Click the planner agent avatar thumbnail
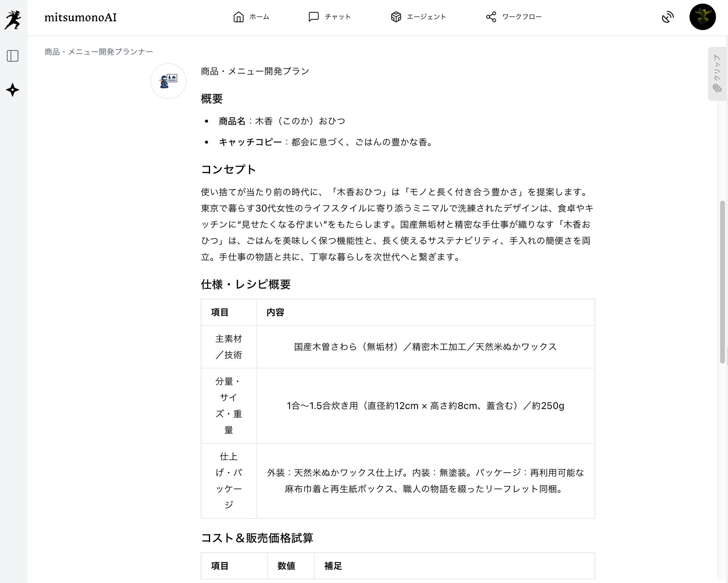This screenshot has height=583, width=728. pyautogui.click(x=168, y=81)
